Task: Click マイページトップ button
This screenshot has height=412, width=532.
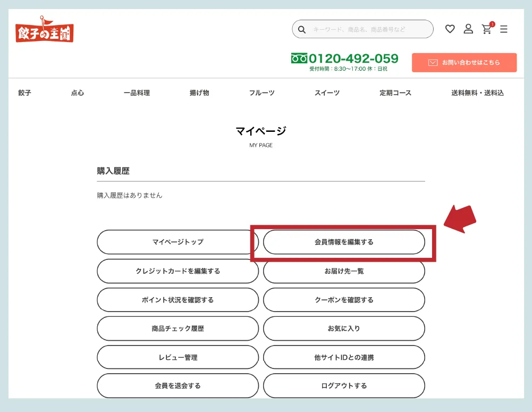Action: pos(178,242)
